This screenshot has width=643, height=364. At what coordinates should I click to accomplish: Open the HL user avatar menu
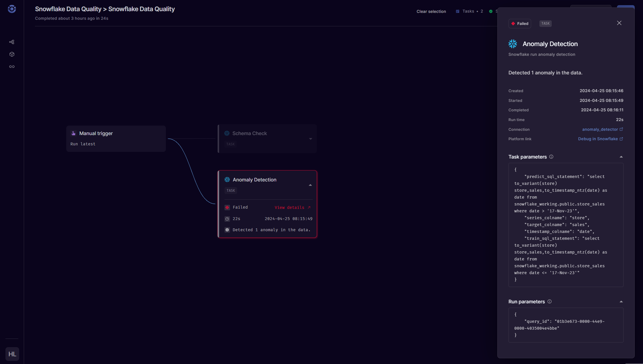(x=12, y=354)
